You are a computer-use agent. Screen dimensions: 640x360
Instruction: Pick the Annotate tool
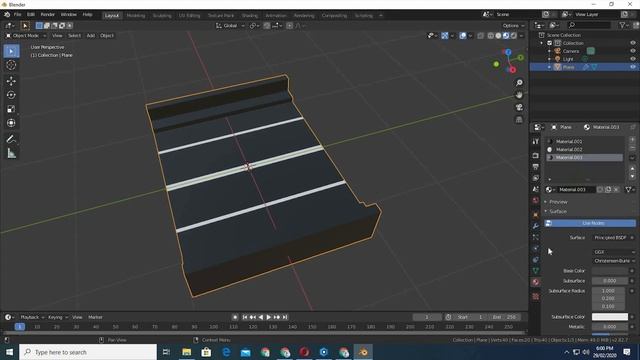pyautogui.click(x=11, y=139)
